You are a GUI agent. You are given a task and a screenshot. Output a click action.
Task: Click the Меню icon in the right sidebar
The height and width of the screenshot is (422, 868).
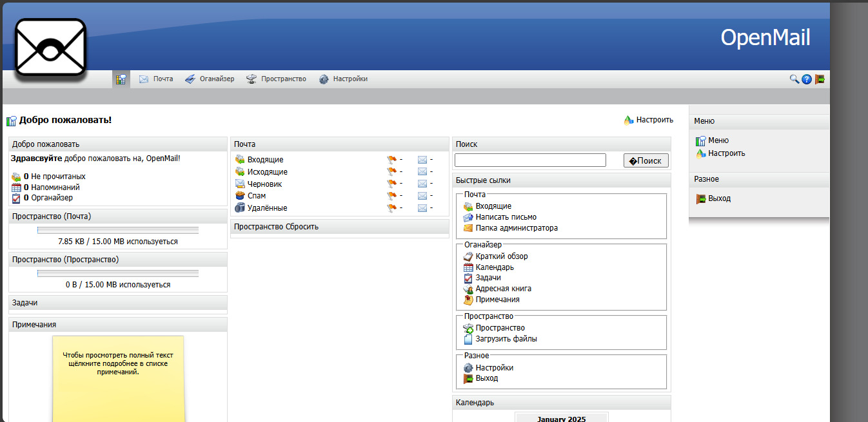[x=701, y=141]
